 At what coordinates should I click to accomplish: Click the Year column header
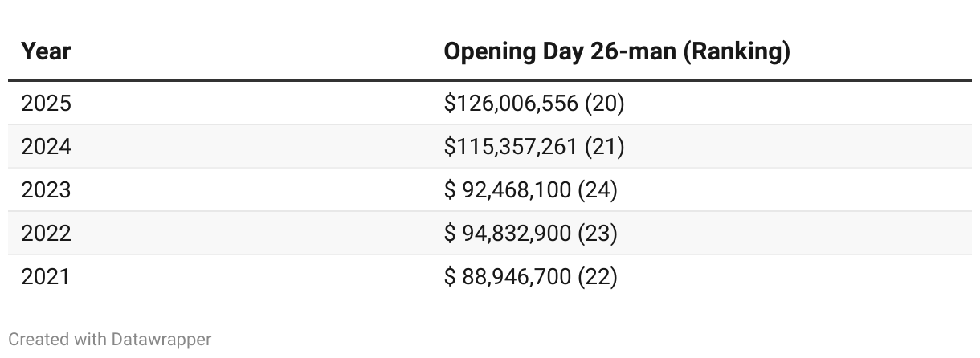[46, 51]
